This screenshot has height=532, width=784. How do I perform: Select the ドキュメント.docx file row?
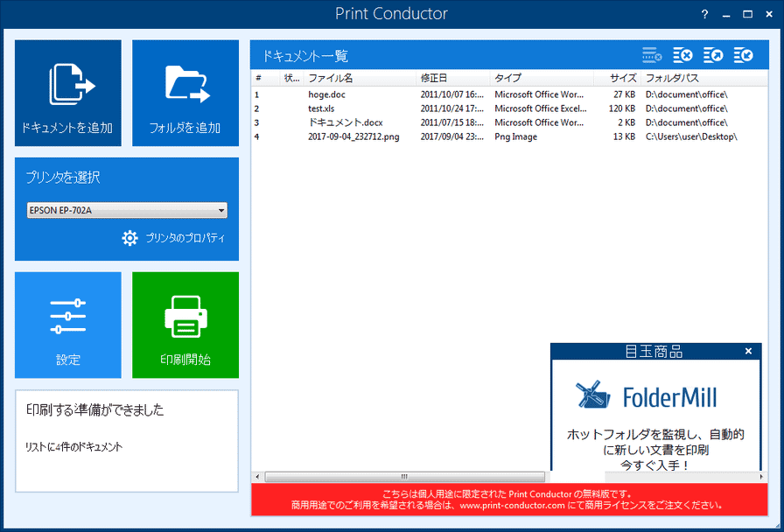pos(509,122)
